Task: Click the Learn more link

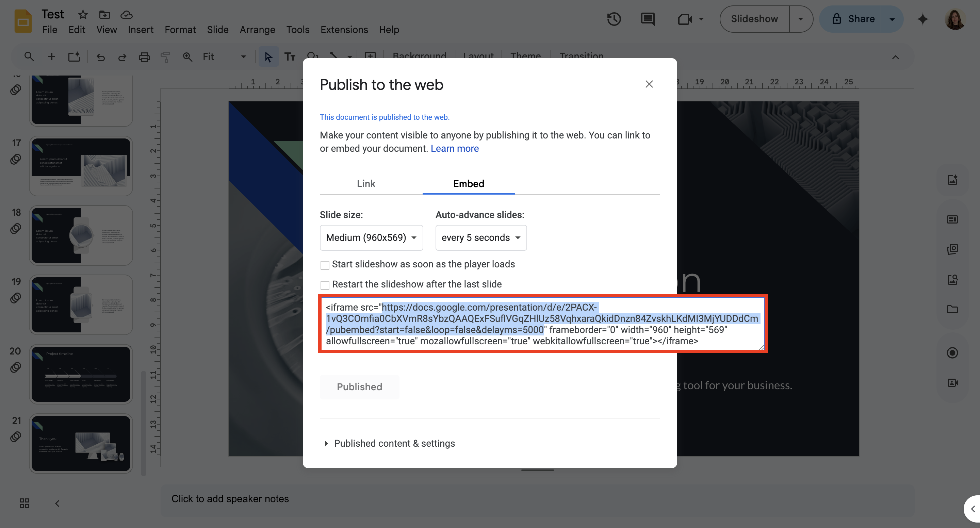Action: point(454,148)
